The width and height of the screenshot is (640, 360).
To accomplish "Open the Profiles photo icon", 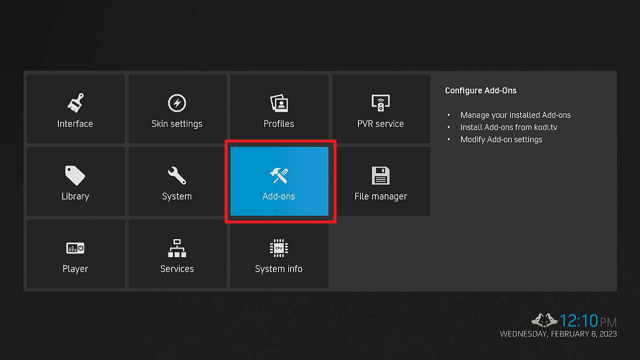I will [x=279, y=103].
